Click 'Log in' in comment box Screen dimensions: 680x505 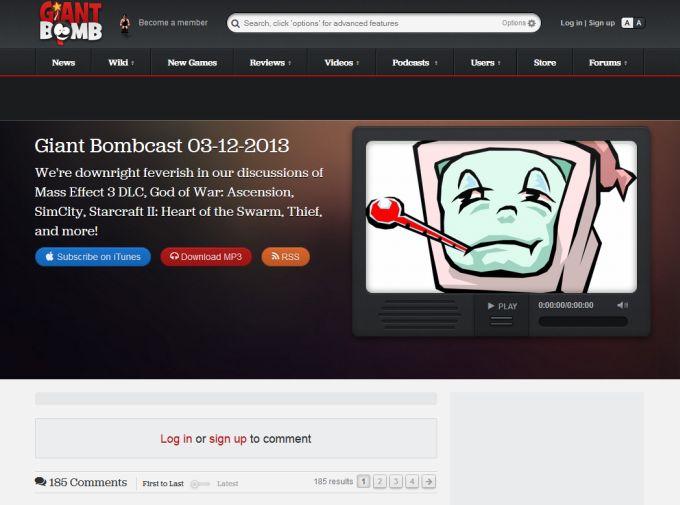pyautogui.click(x=176, y=439)
